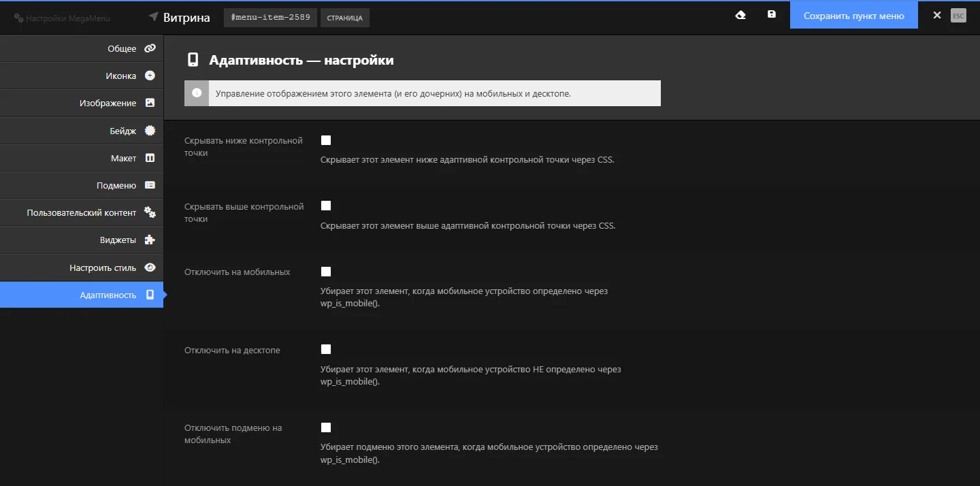Viewport: 980px width, 486px height.
Task: Click the arrow icon next to Витрина
Action: coord(153,17)
